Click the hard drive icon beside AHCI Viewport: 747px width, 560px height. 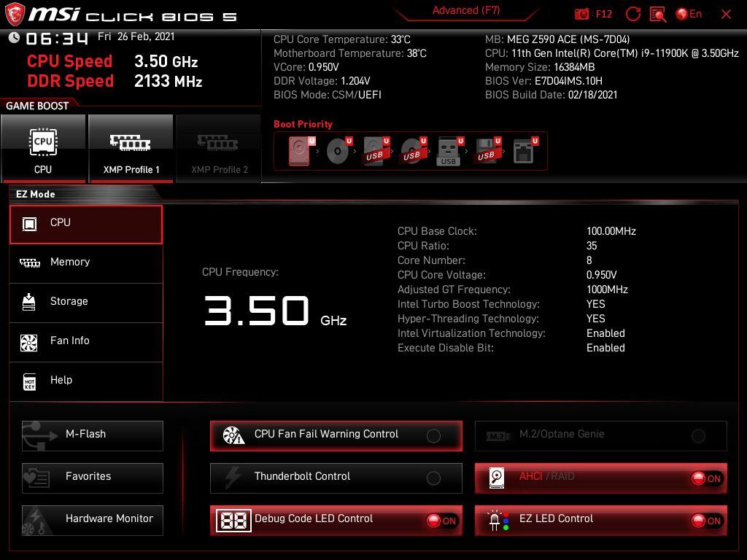point(496,478)
